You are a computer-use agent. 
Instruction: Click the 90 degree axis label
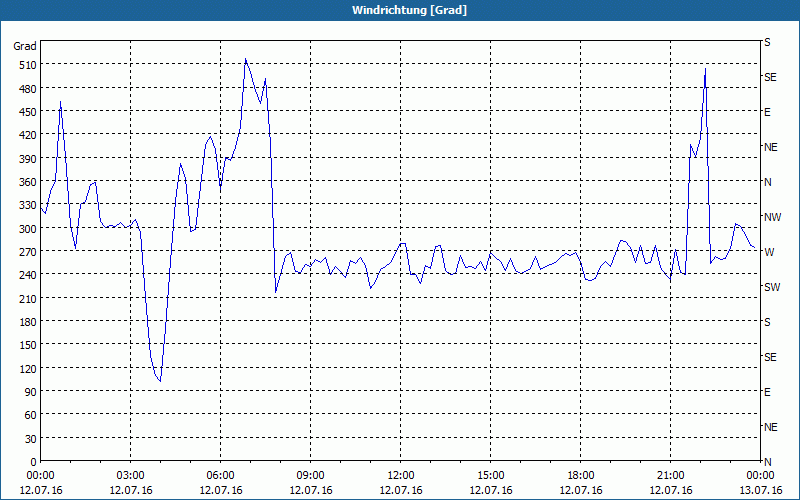(31, 392)
